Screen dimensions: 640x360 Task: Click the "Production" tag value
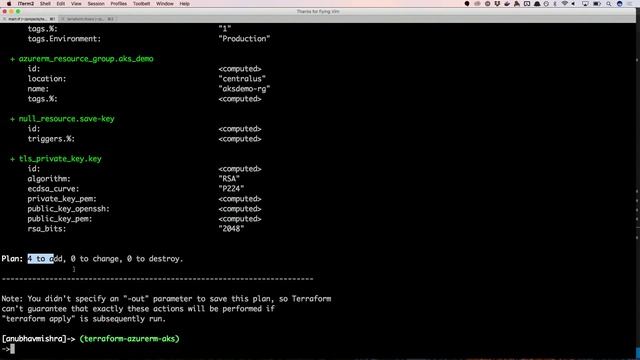(x=244, y=39)
